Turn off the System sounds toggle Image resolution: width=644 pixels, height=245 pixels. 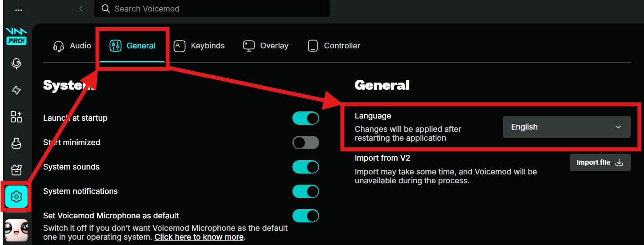(305, 167)
